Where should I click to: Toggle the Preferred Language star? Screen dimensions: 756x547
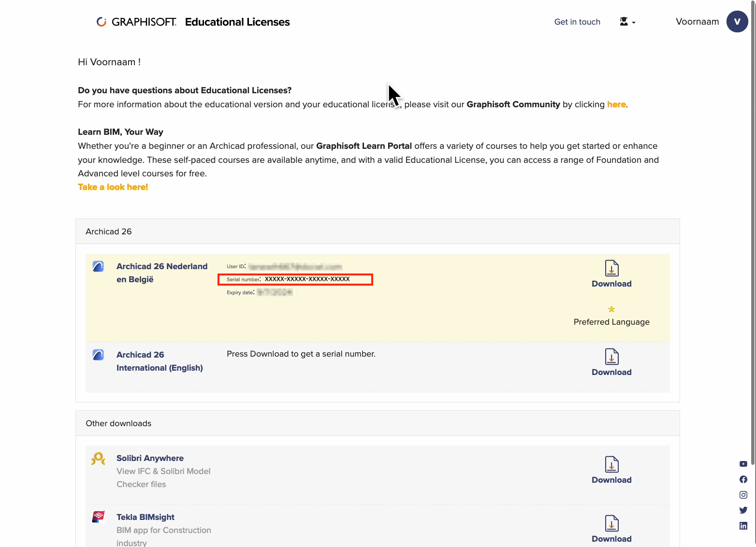[x=611, y=309]
